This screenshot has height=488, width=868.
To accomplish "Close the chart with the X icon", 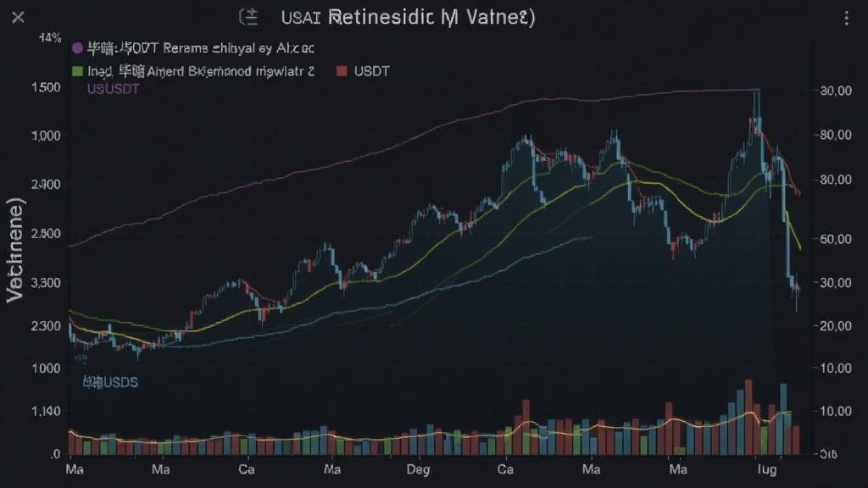I will click(x=19, y=18).
